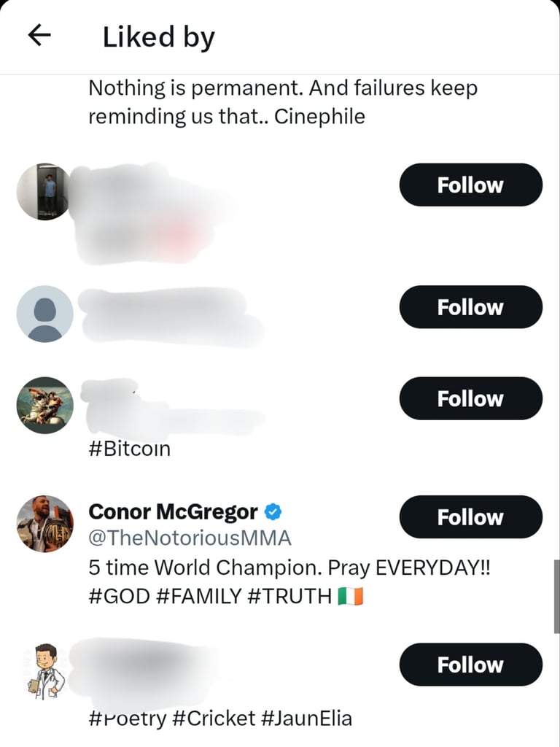Viewport: 560px width, 747px height.
Task: Open the @TheNotoriousMMA handle
Action: (x=190, y=538)
